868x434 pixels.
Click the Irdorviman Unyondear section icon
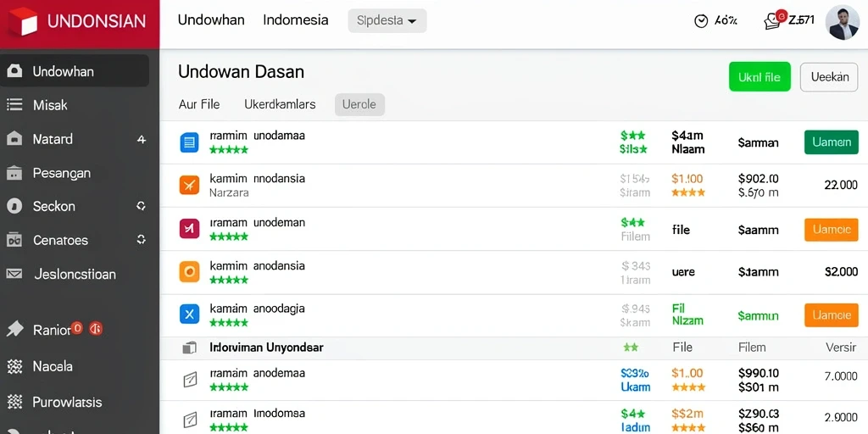(x=189, y=348)
